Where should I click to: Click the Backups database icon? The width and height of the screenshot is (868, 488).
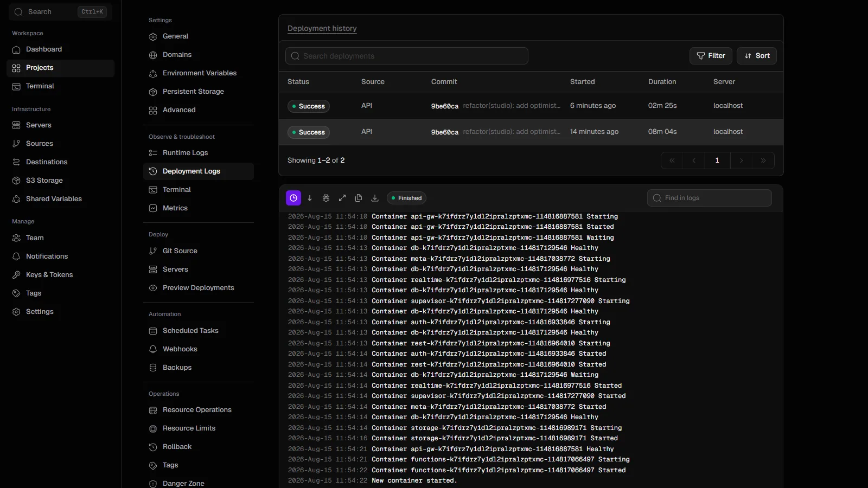click(153, 368)
